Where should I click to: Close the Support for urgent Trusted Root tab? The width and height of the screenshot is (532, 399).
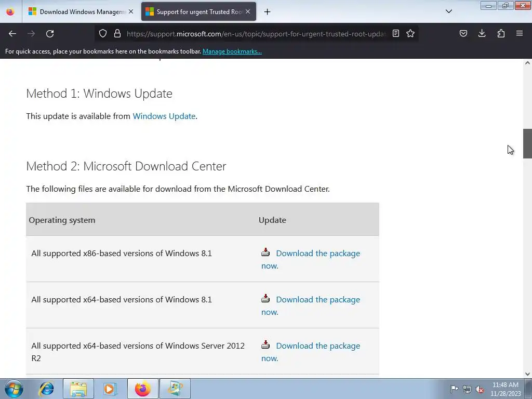click(x=248, y=11)
